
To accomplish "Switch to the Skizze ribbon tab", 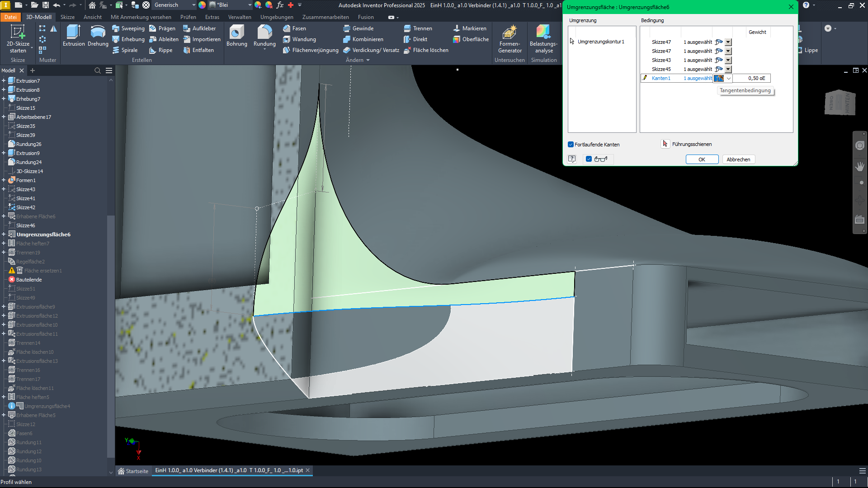I will tap(67, 17).
